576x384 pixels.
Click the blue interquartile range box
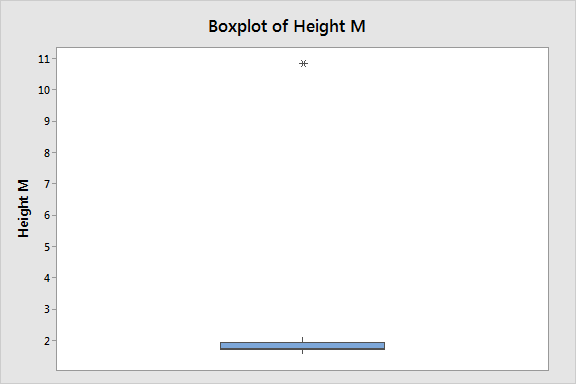tap(302, 346)
